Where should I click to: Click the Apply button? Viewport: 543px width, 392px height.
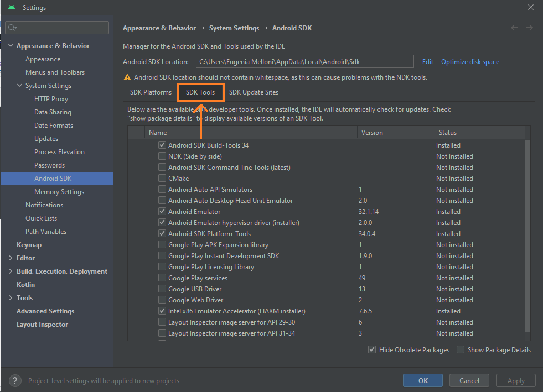pos(516,380)
